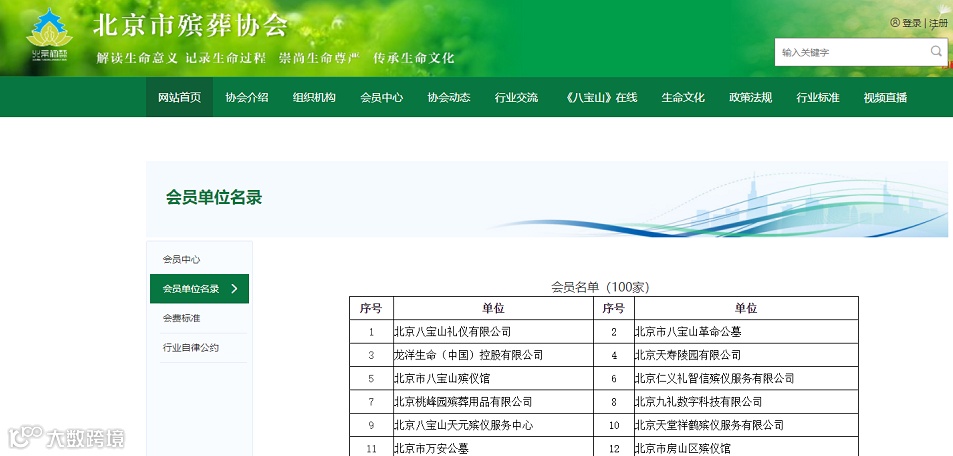Open the 《八宝山》在线 menu
This screenshot has height=456, width=953.
tap(600, 97)
